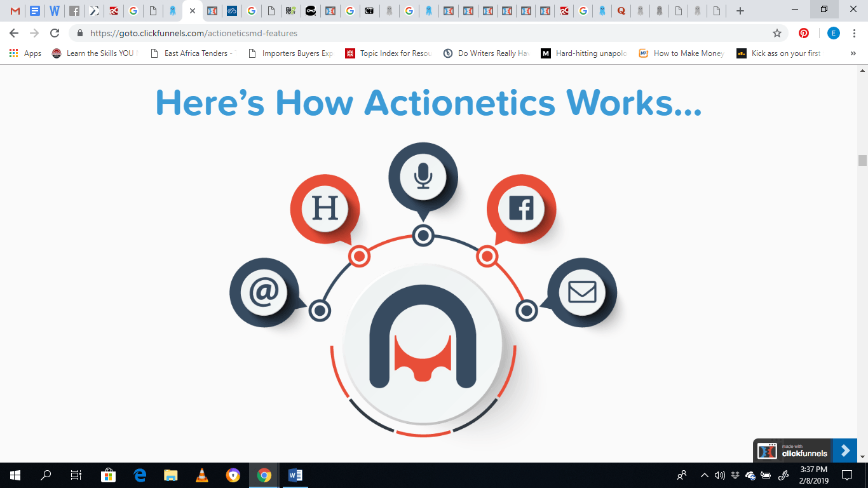Click the scrollbar down arrow
Viewport: 868px width, 488px height.
[862, 457]
